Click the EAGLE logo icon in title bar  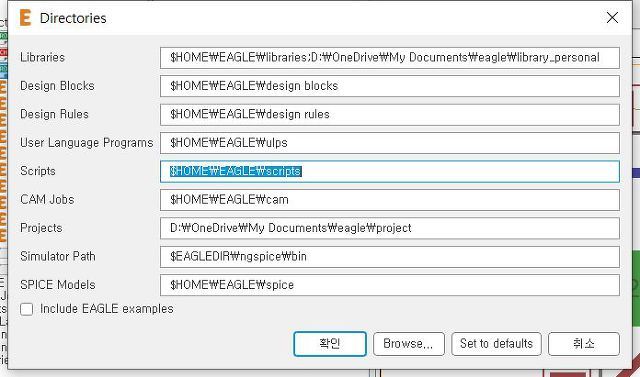pos(25,18)
